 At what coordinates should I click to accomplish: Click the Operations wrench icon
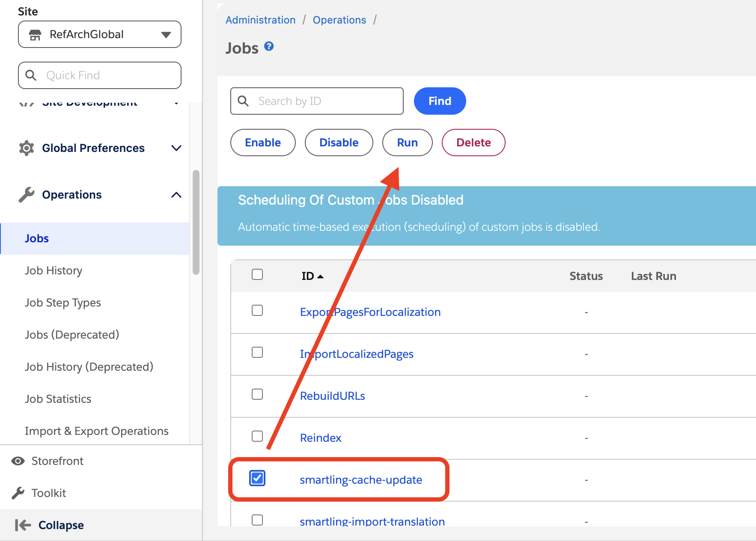[x=27, y=195]
